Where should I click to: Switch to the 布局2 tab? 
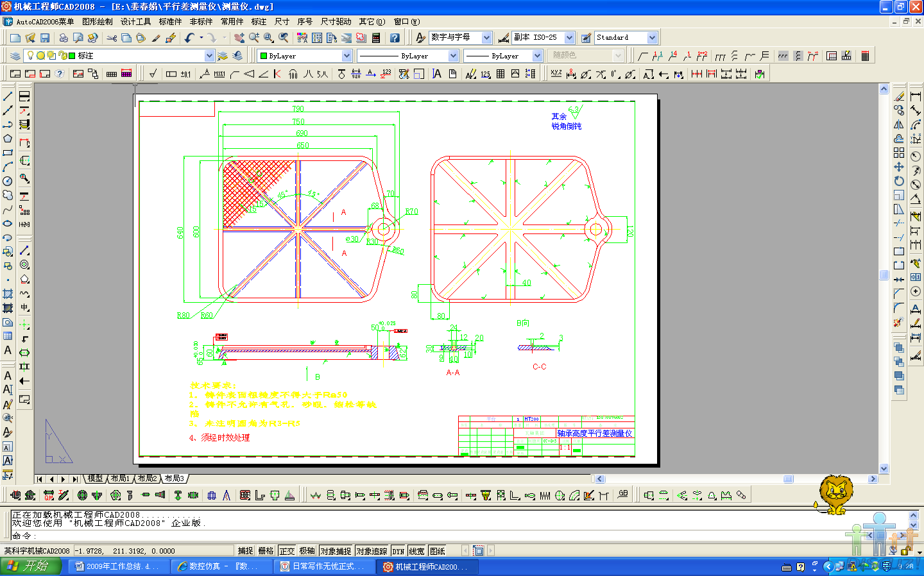tap(148, 479)
